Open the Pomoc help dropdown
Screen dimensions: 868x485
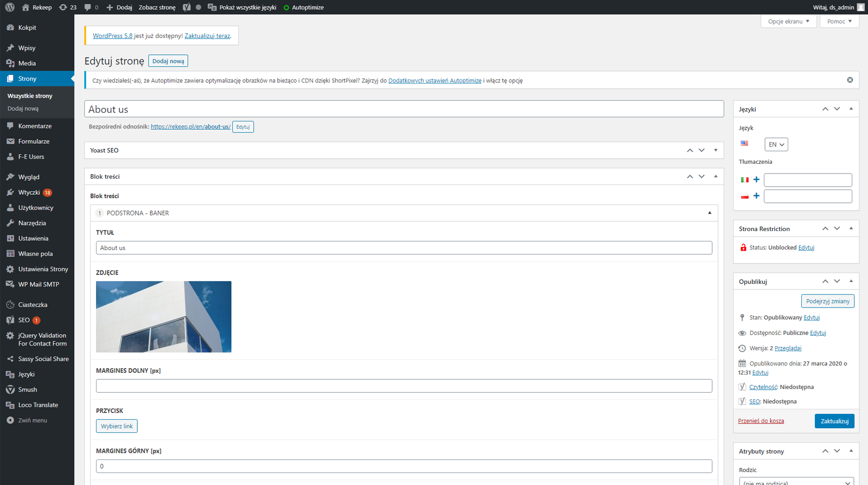pyautogui.click(x=839, y=21)
